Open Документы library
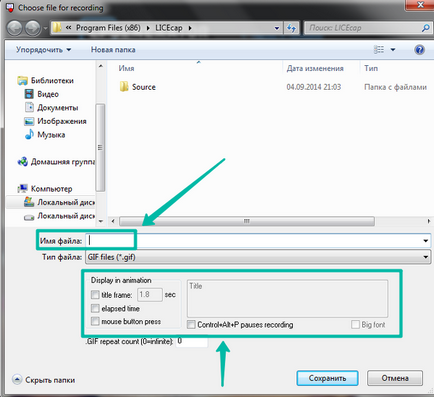The height and width of the screenshot is (397, 434). (x=51, y=108)
